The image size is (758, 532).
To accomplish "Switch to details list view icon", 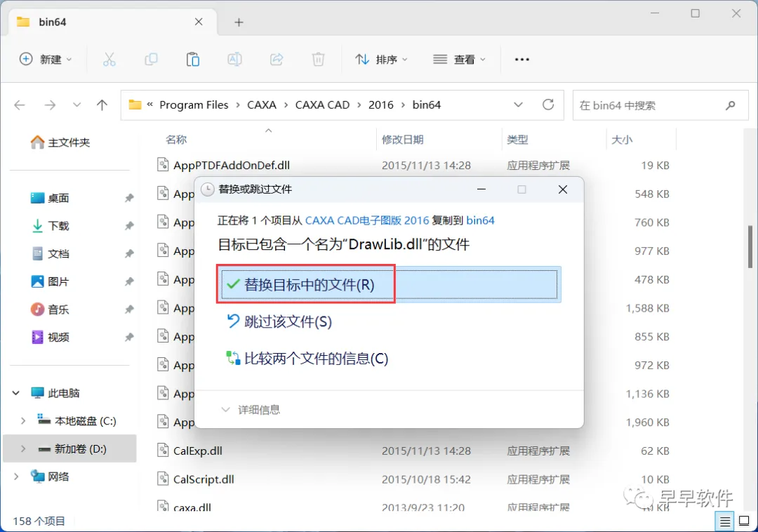I will pos(724,521).
